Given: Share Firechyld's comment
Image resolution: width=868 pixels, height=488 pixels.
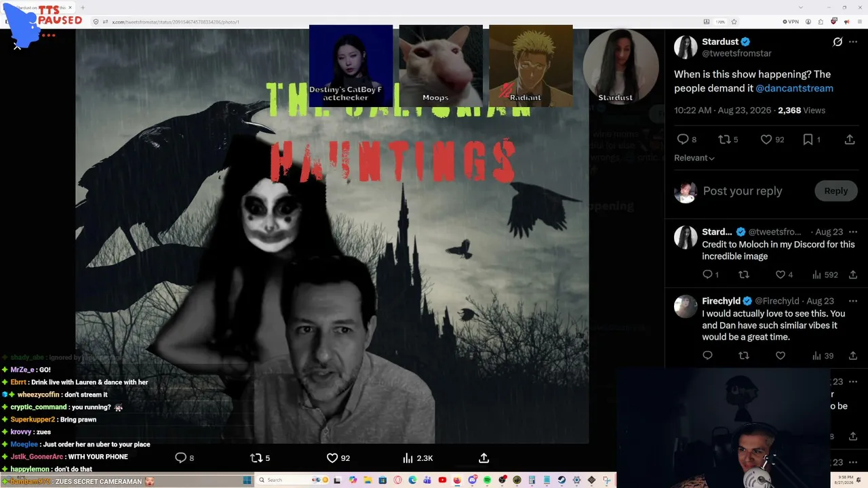Looking at the screenshot, I should (x=853, y=355).
